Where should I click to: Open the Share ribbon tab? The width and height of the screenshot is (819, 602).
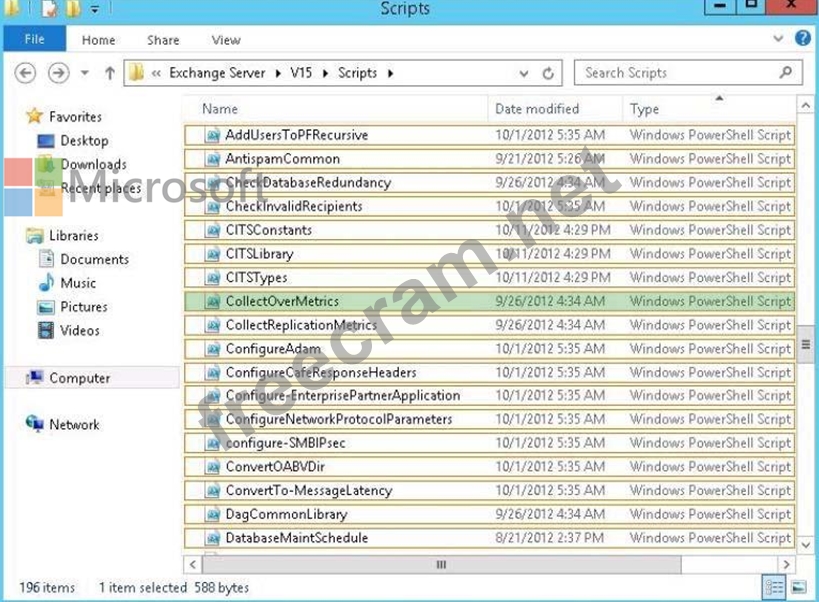[163, 40]
